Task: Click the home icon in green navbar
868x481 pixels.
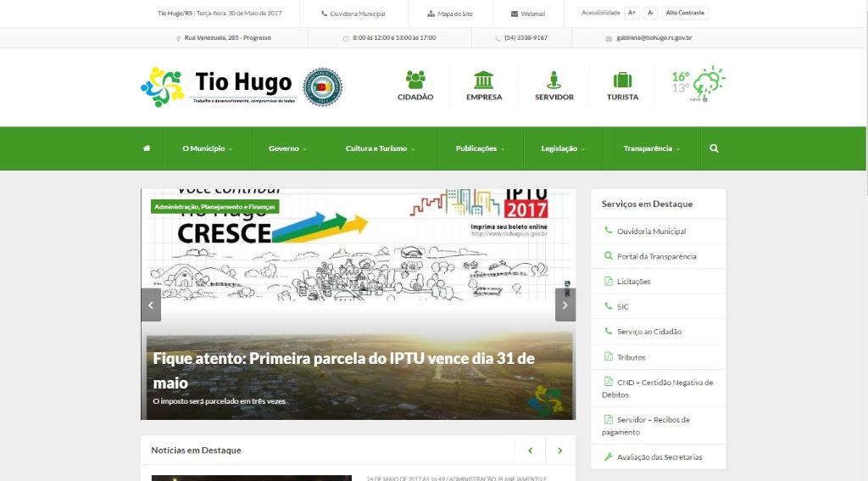Action: click(147, 148)
